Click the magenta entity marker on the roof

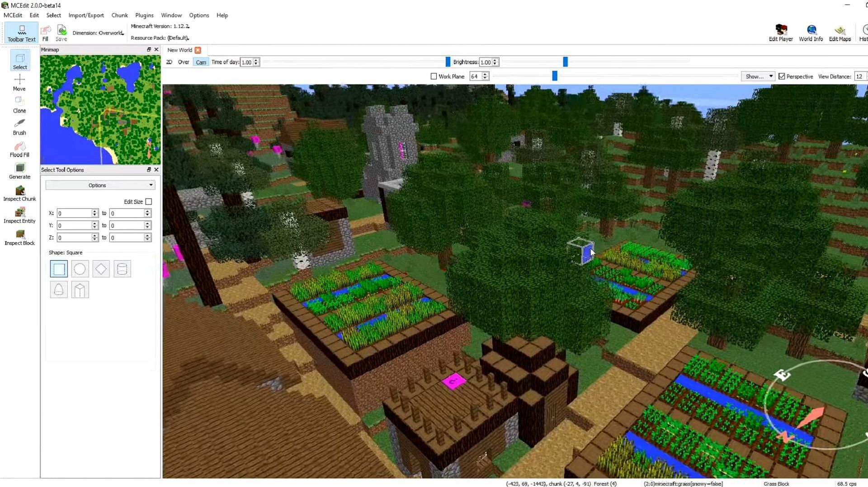tap(453, 381)
